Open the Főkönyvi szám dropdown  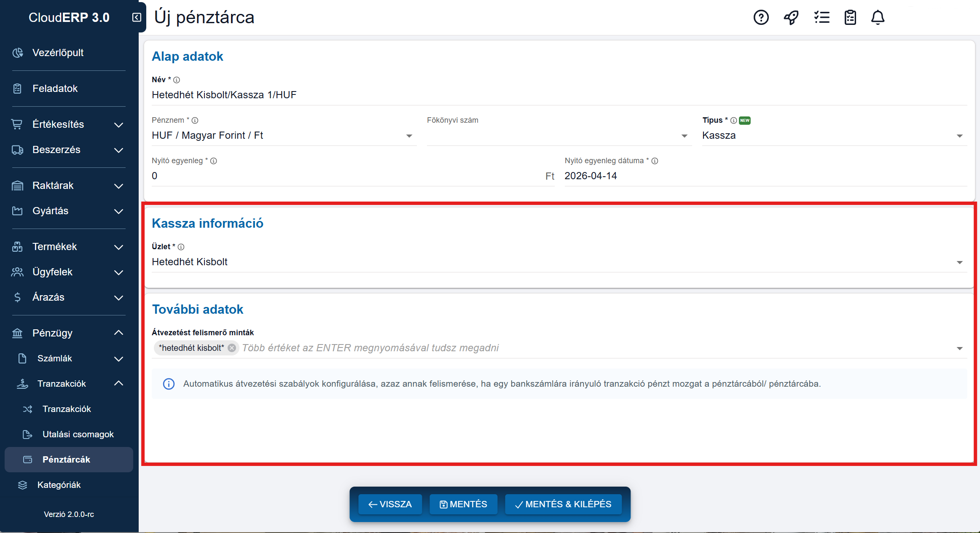(684, 136)
